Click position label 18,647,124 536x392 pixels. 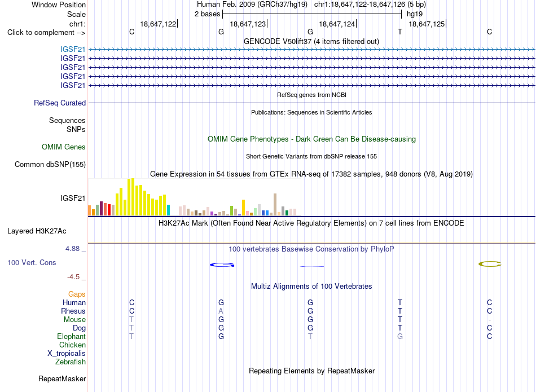(x=337, y=24)
